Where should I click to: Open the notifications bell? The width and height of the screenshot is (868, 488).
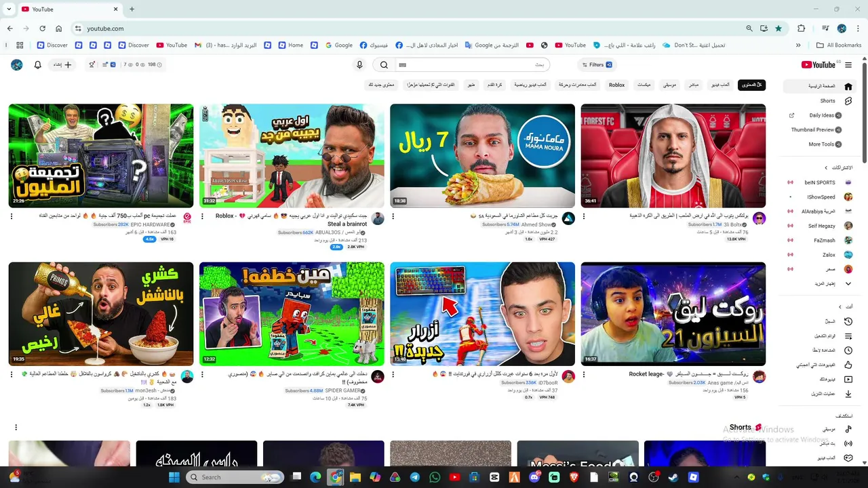pyautogui.click(x=38, y=65)
